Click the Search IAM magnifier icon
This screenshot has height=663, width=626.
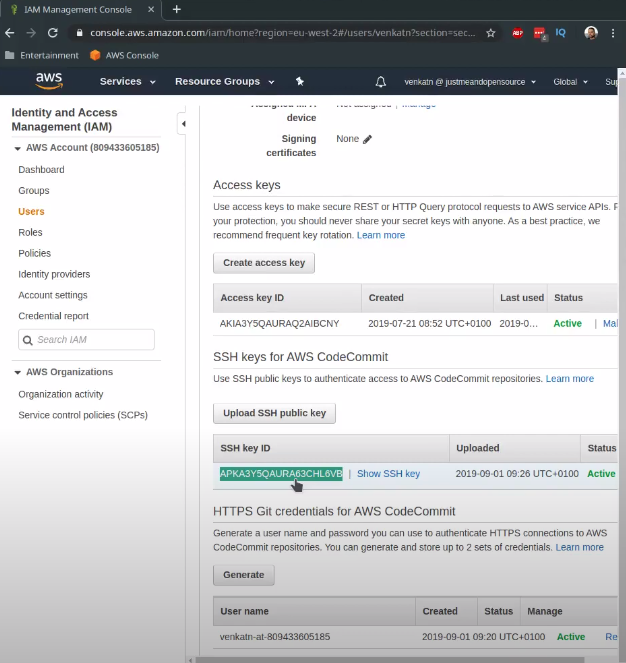tap(27, 340)
